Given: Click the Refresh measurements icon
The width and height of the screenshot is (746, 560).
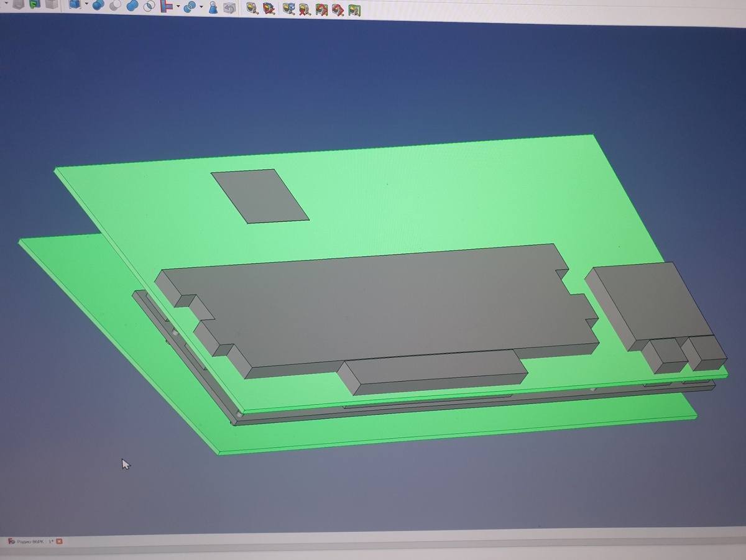Looking at the screenshot, I should point(289,9).
